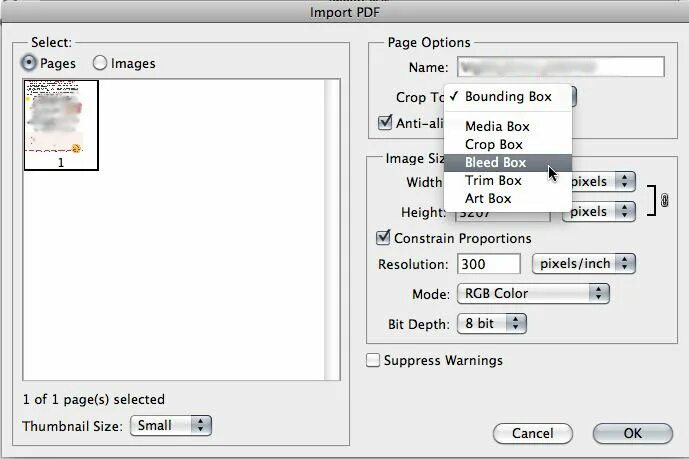Select the Pages radio button
Screen dimensions: 689x459
point(29,63)
